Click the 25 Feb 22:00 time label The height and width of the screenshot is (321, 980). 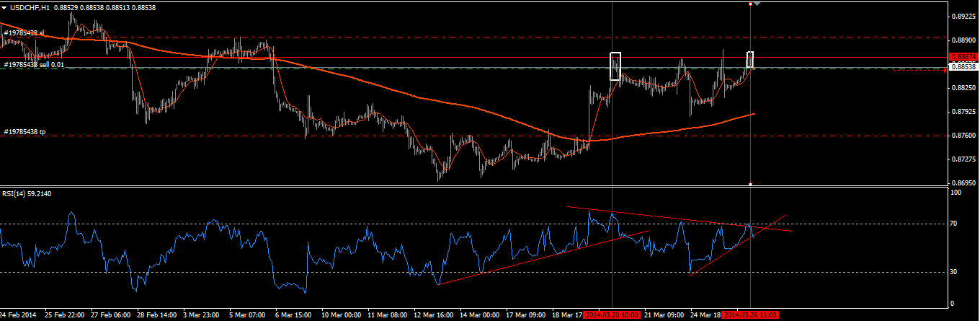pos(64,315)
